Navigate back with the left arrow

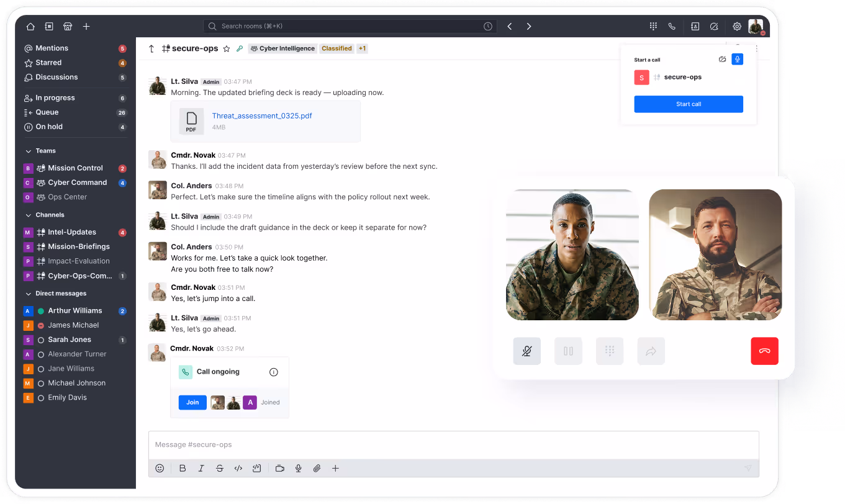pos(510,27)
